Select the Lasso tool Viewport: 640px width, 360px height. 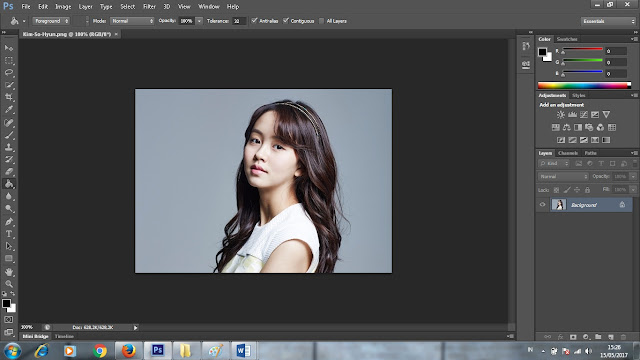coord(9,73)
